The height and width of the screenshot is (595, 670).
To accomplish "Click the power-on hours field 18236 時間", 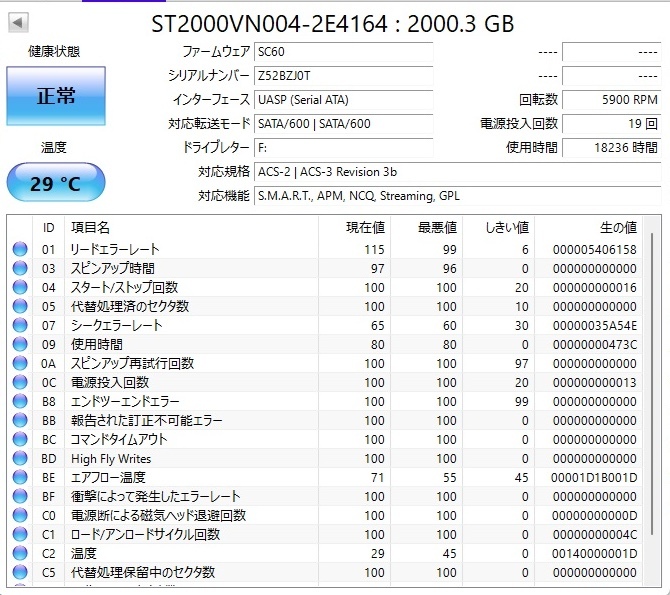I will tap(611, 147).
